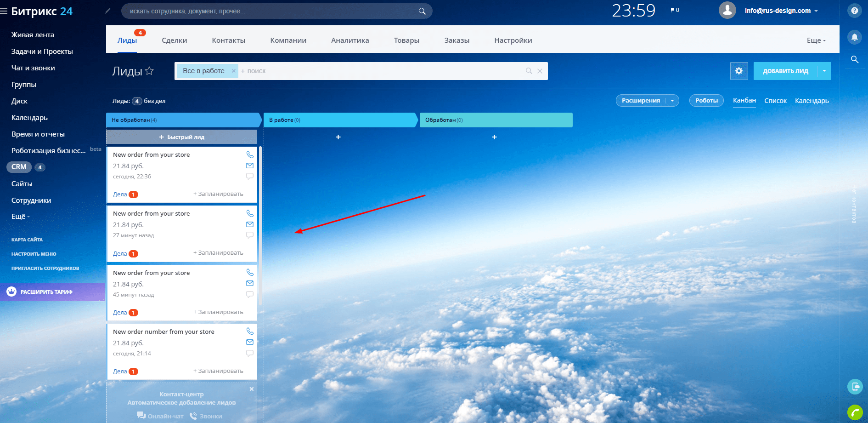Screen dimensions: 868x423
Task: Expand the Добавить лид dropdown arrow
Action: tap(824, 71)
